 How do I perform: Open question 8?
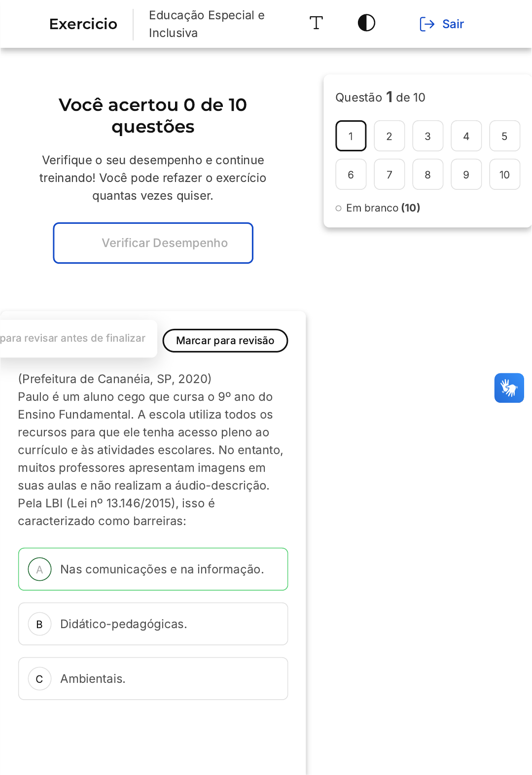(x=427, y=175)
